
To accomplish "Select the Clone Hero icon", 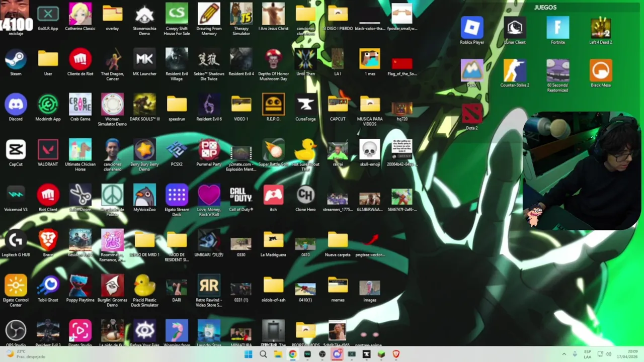I will [305, 199].
